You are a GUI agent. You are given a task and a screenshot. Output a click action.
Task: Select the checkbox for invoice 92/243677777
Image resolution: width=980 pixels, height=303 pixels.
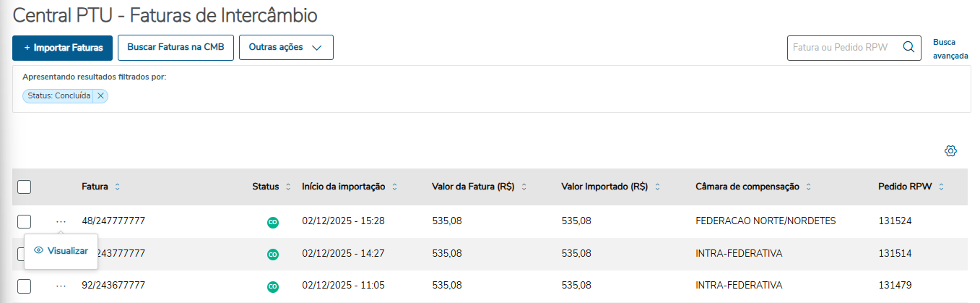[25, 286]
